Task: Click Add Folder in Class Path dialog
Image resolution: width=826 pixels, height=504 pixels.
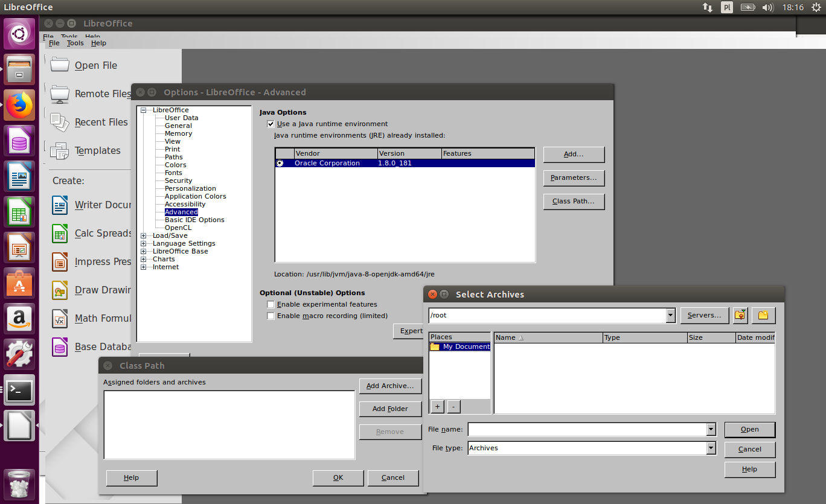Action: tap(390, 409)
